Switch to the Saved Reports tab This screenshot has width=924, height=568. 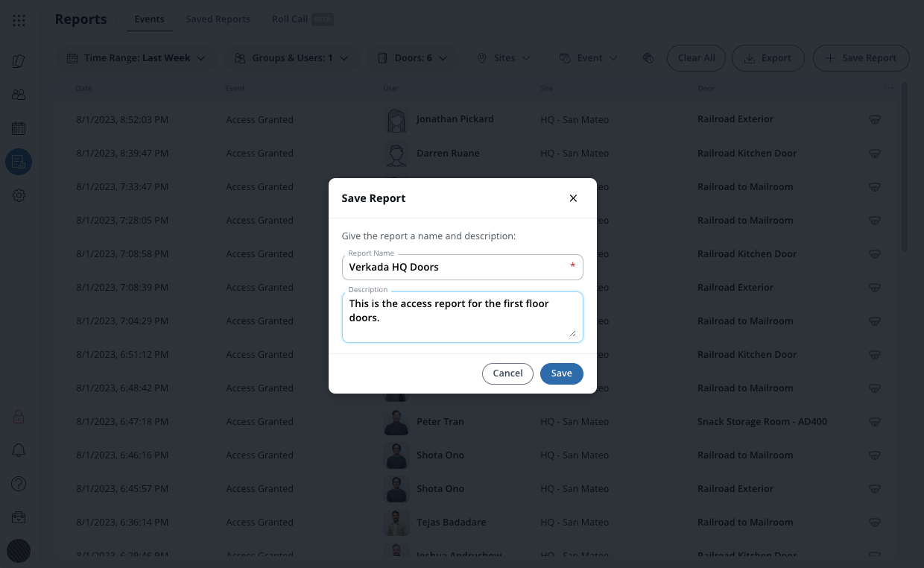(x=218, y=19)
